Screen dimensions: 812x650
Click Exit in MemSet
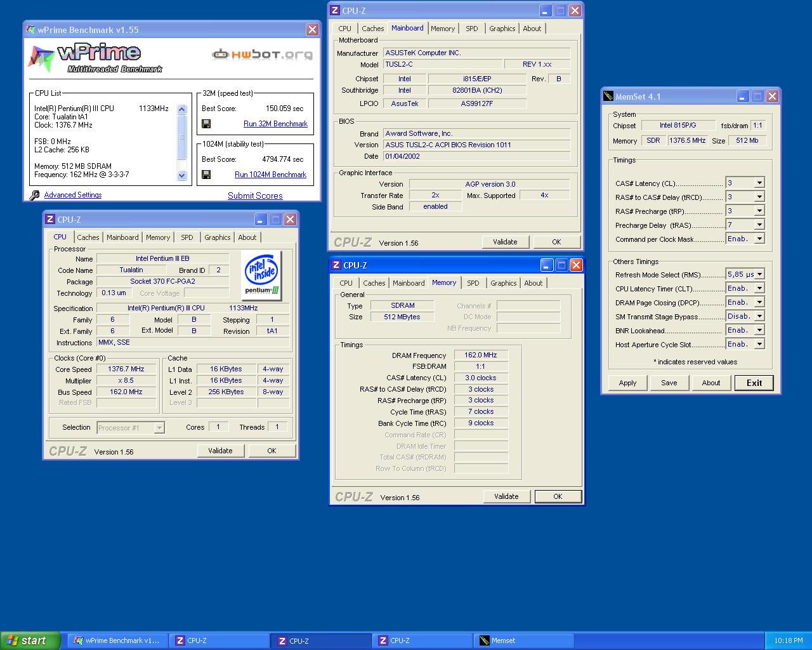point(754,383)
